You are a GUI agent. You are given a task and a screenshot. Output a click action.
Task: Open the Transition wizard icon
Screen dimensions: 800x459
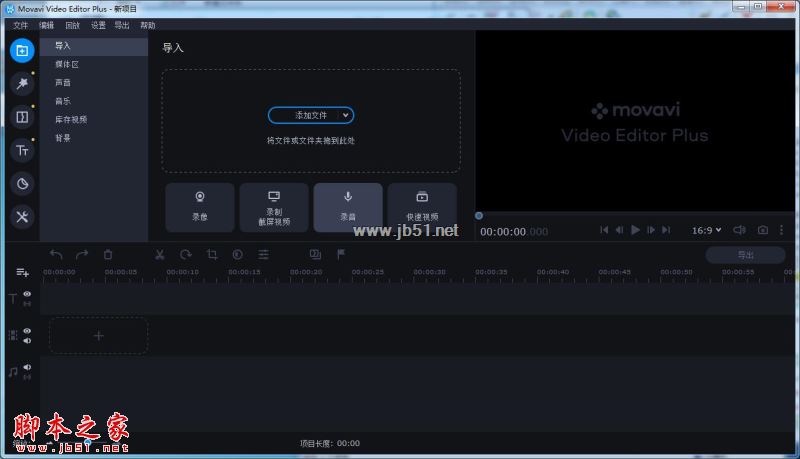tap(315, 254)
